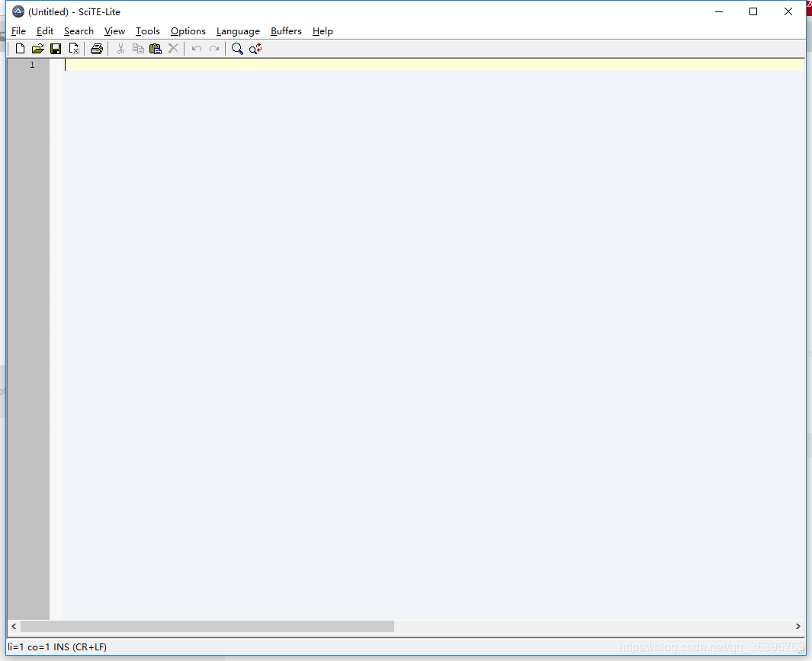Viewport: 812px width, 661px height.
Task: Click the Find magnifier icon
Action: [237, 49]
